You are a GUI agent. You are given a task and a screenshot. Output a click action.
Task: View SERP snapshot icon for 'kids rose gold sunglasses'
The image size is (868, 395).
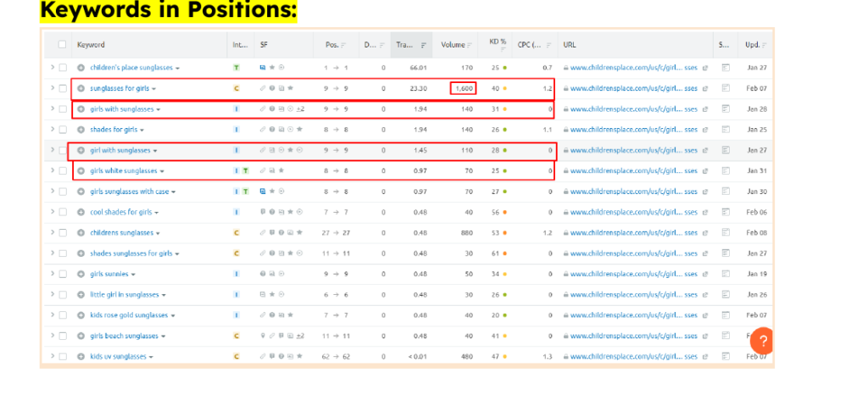click(x=726, y=315)
